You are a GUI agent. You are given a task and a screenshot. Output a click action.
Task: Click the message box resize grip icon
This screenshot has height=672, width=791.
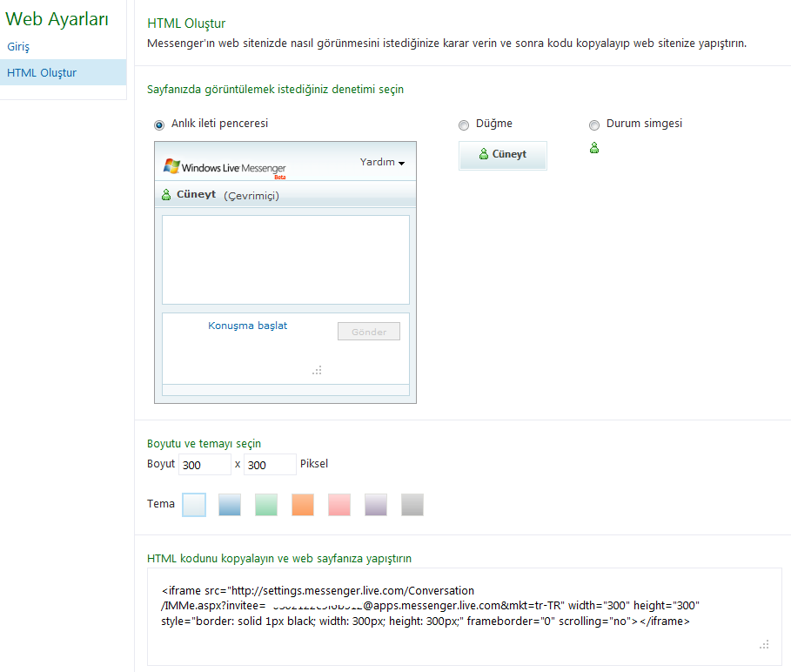(x=317, y=370)
